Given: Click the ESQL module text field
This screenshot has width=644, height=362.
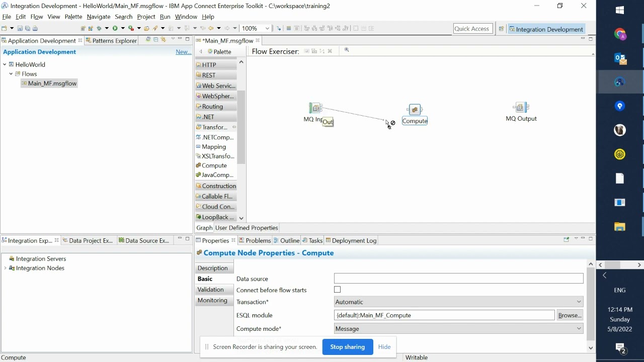Looking at the screenshot, I should (445, 315).
